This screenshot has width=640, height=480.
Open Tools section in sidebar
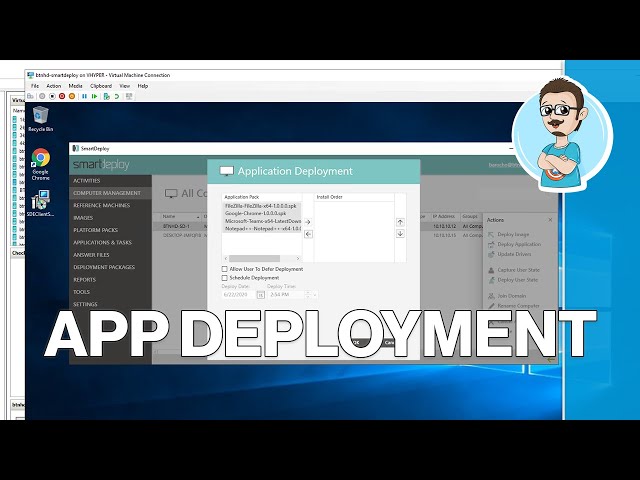pyautogui.click(x=111, y=292)
